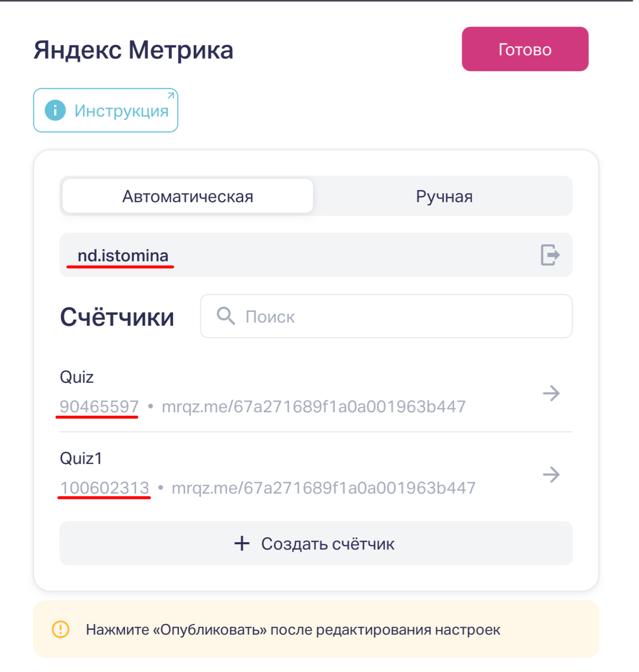Click the orange warning icon in notice
The width and height of the screenshot is (639, 672).
pos(61,629)
